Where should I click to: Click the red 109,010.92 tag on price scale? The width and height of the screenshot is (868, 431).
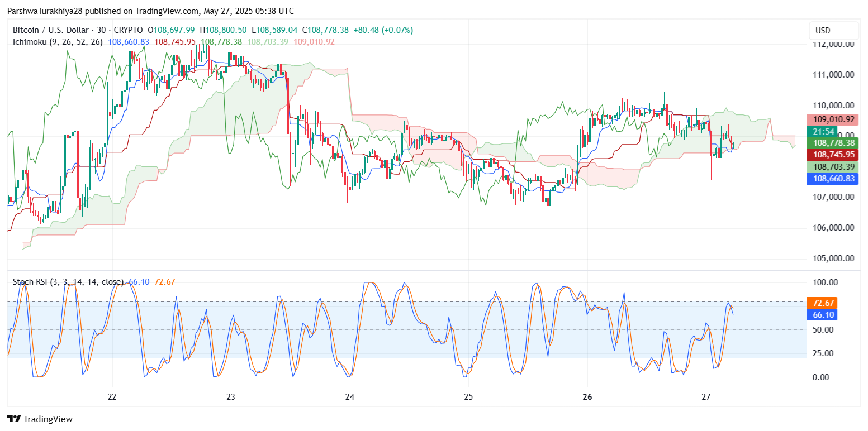833,119
